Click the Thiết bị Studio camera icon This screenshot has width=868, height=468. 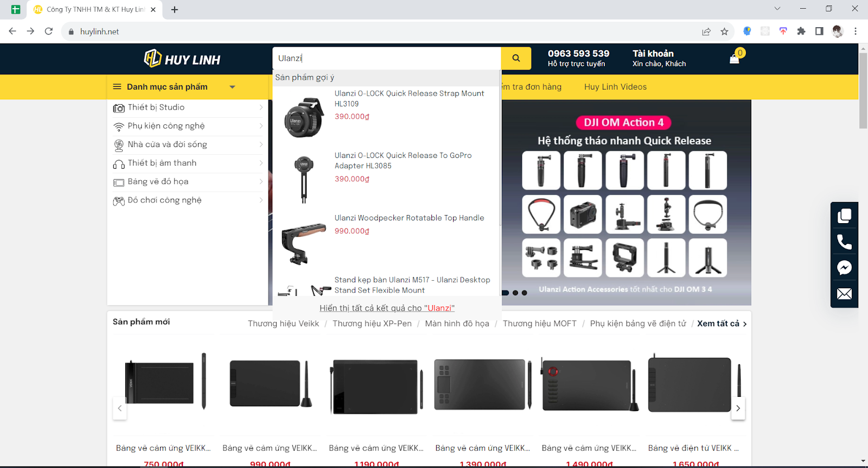point(119,108)
